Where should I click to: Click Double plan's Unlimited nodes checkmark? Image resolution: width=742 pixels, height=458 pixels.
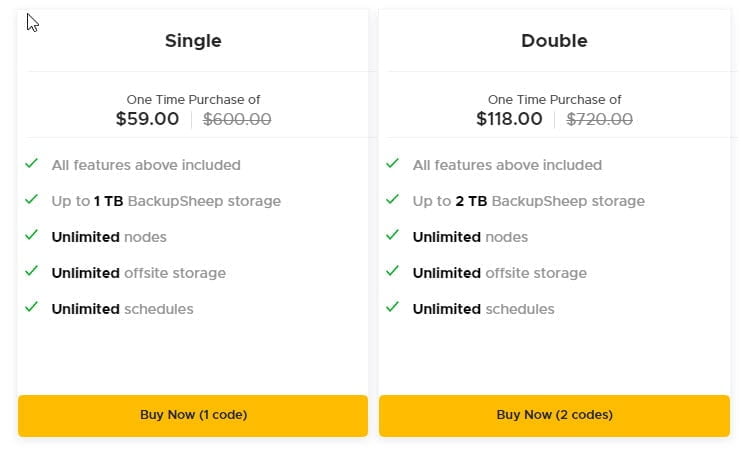click(393, 236)
